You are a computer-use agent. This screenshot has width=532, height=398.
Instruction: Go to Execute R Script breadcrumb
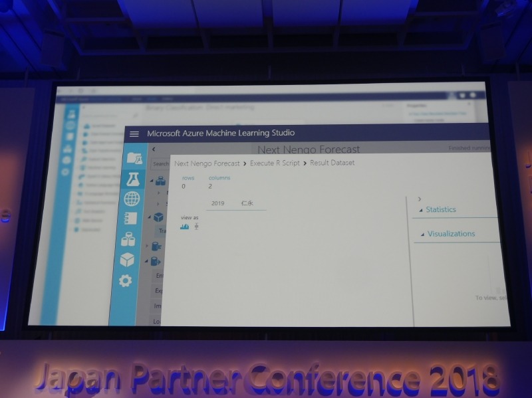point(275,163)
